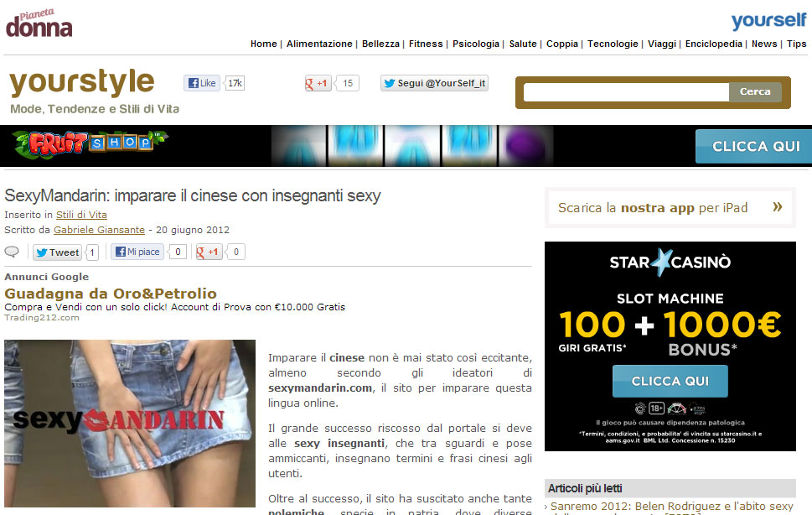The height and width of the screenshot is (515, 812).
Task: Open the iPad app download banner
Action: 670,208
